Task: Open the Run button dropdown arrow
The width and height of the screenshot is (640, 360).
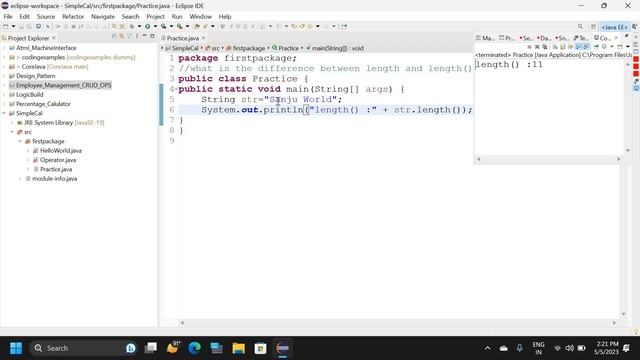Action: click(155, 26)
